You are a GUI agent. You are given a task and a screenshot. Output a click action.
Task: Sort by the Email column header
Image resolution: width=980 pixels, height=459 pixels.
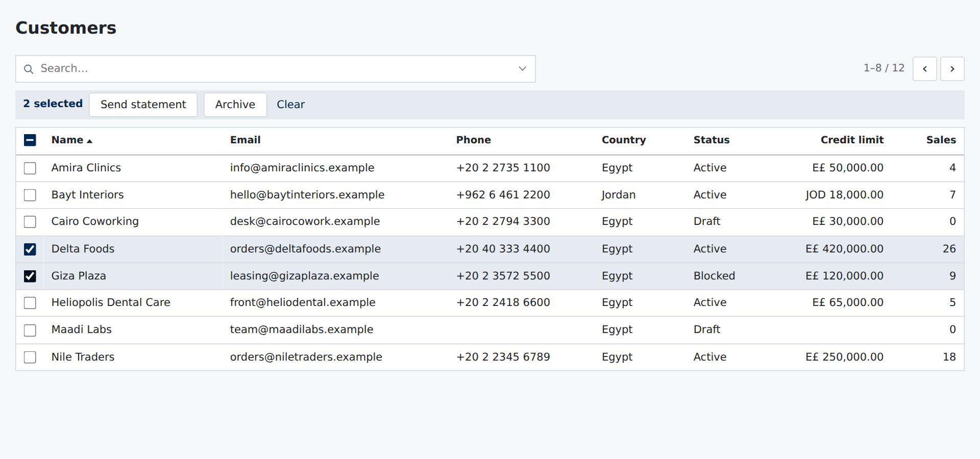pyautogui.click(x=245, y=140)
